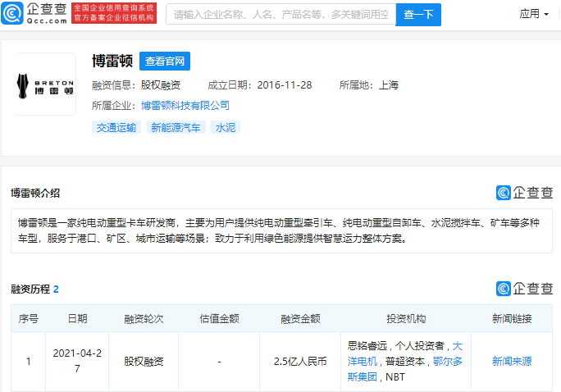Viewport: 561px width, 392px height.
Task: Focus the company name search field
Action: point(280,14)
